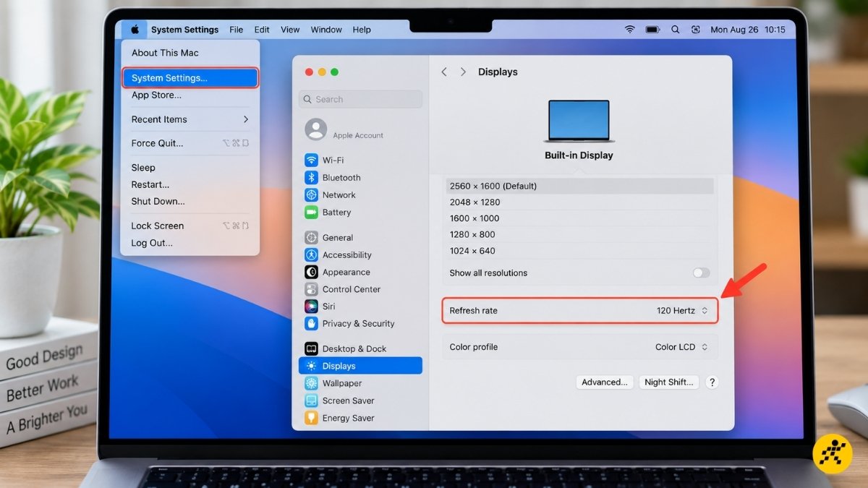Toggle Show all resolutions switch
The image size is (868, 488).
(x=701, y=273)
